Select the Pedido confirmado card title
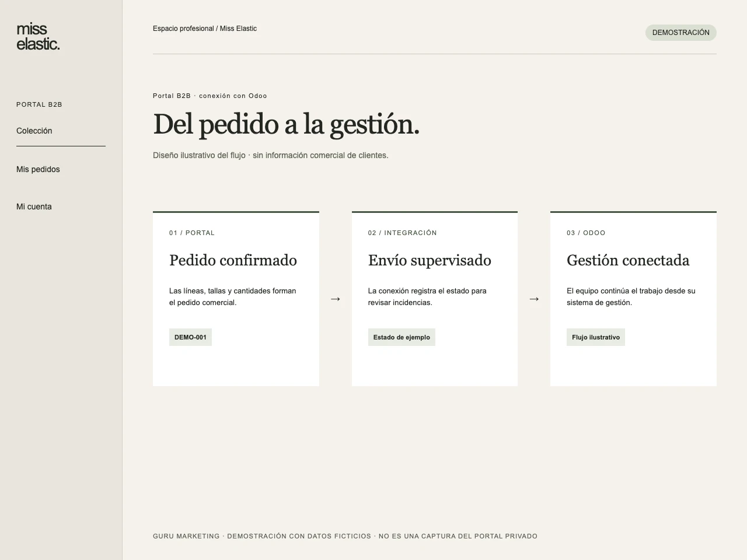This screenshot has height=560, width=747. 233,260
